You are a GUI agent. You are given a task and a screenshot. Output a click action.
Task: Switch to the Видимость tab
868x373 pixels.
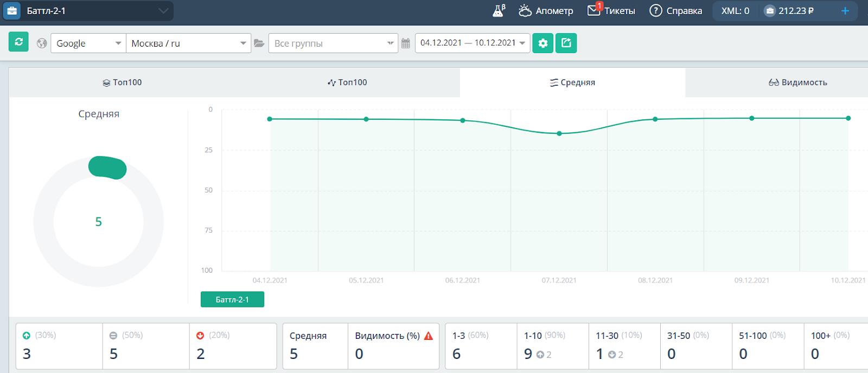797,82
